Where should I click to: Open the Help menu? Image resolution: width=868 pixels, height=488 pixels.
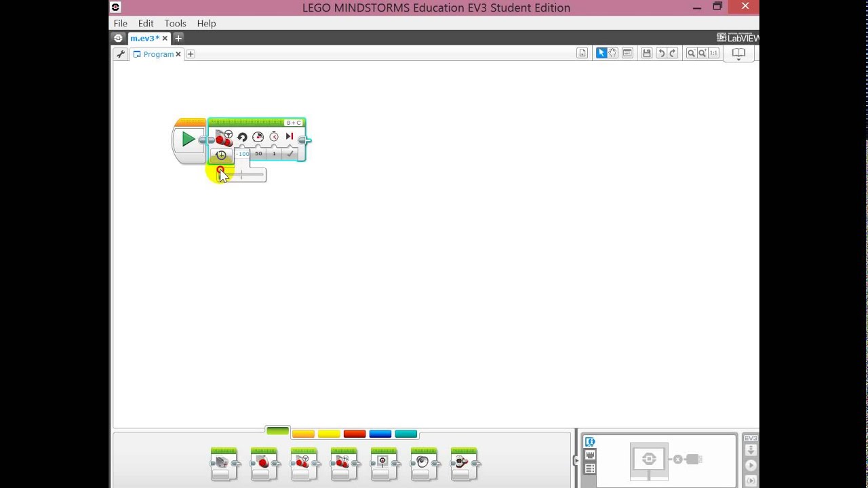pyautogui.click(x=206, y=23)
